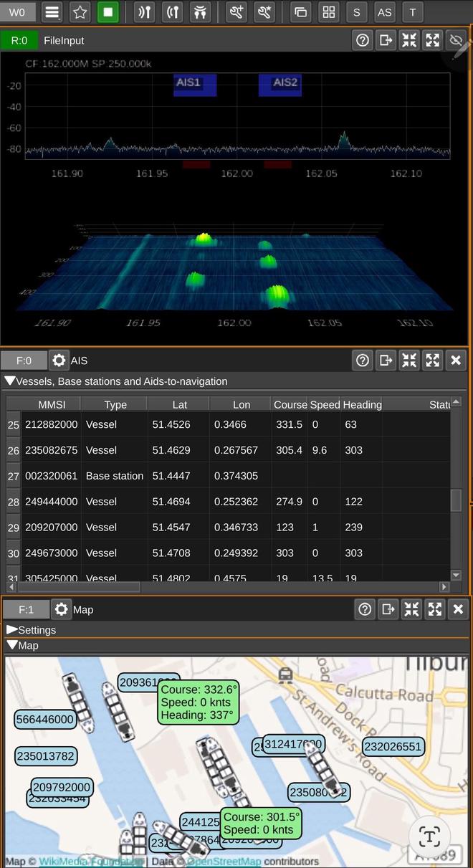Viewport: 473px width, 868px height.
Task: Shrink the AIS window
Action: pos(409,361)
